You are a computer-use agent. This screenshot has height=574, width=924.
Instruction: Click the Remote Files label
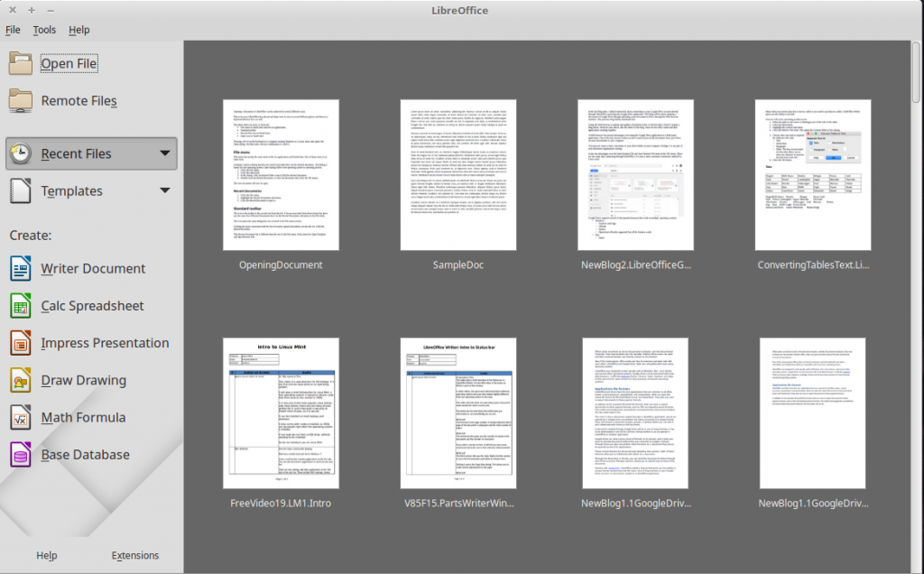(x=79, y=101)
